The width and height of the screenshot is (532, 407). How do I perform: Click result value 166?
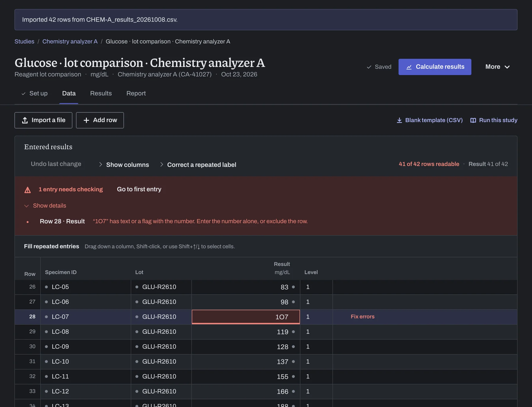(x=283, y=391)
